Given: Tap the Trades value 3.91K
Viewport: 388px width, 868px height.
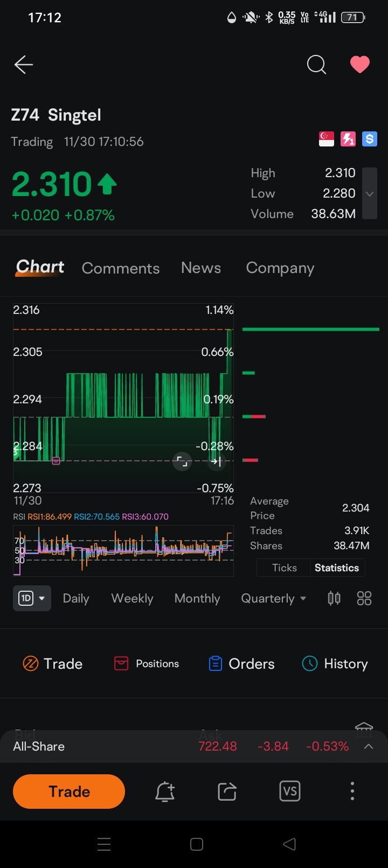Looking at the screenshot, I should click(357, 530).
